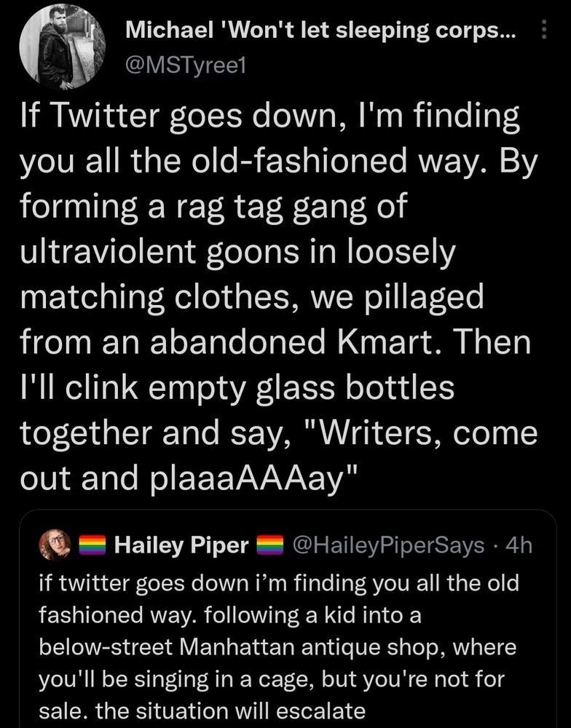Open Hailey Piper's small avatar in quoted tweet
This screenshot has width=571, height=728.
click(x=55, y=544)
